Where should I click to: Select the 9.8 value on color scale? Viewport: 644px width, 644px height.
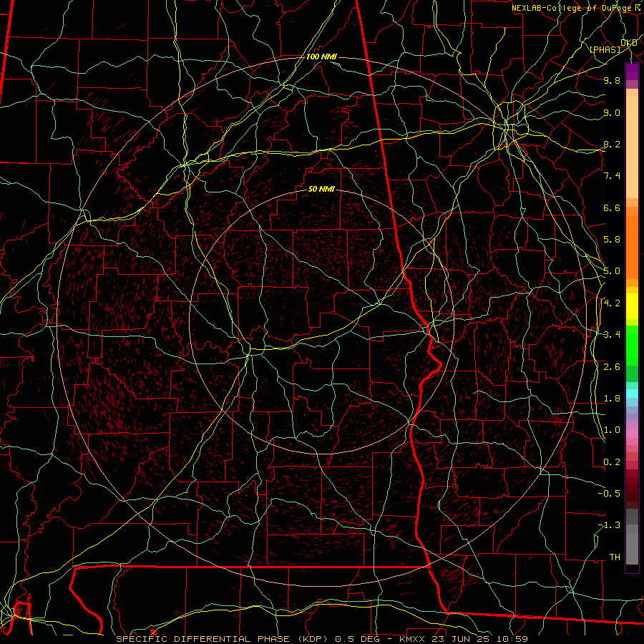(612, 80)
